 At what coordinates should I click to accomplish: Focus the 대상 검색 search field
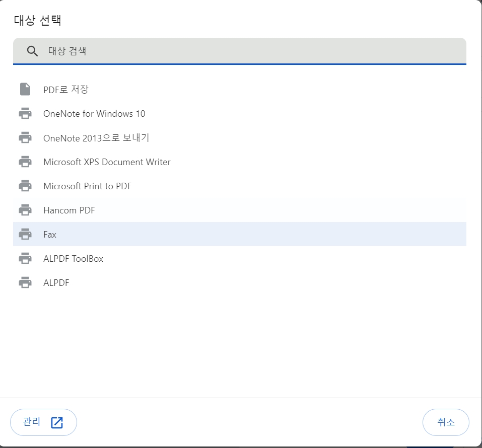click(239, 51)
